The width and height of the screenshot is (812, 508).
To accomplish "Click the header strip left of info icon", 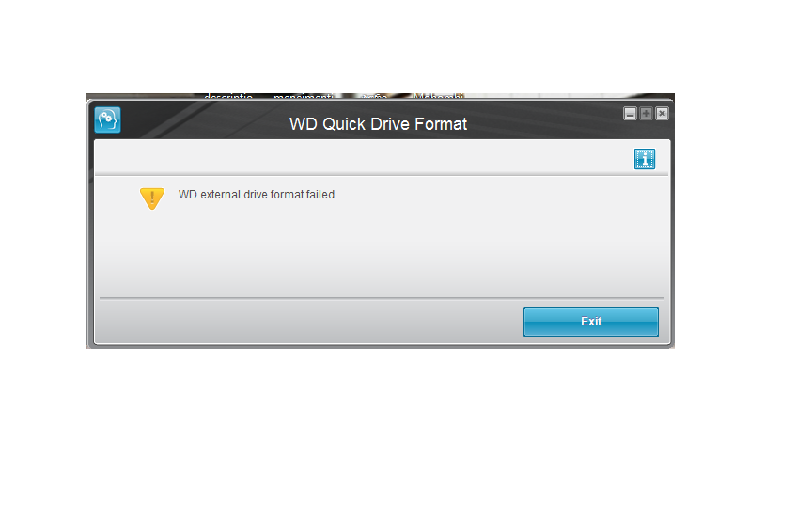I will click(x=363, y=157).
